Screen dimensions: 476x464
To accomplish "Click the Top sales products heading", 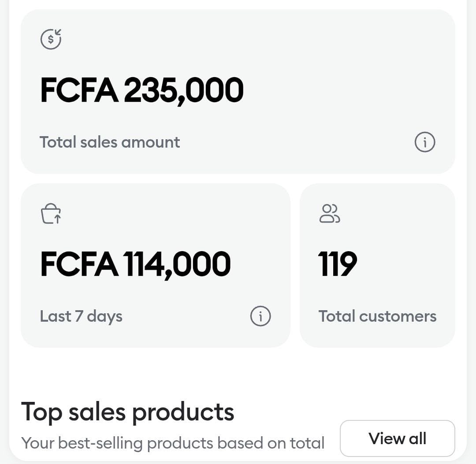I will [127, 412].
